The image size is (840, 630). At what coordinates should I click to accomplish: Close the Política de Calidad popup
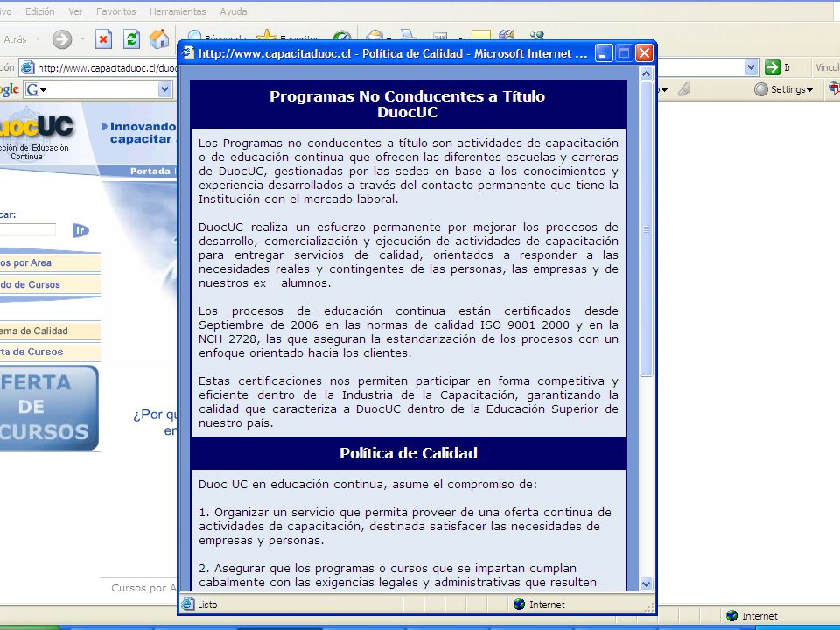pyautogui.click(x=645, y=53)
